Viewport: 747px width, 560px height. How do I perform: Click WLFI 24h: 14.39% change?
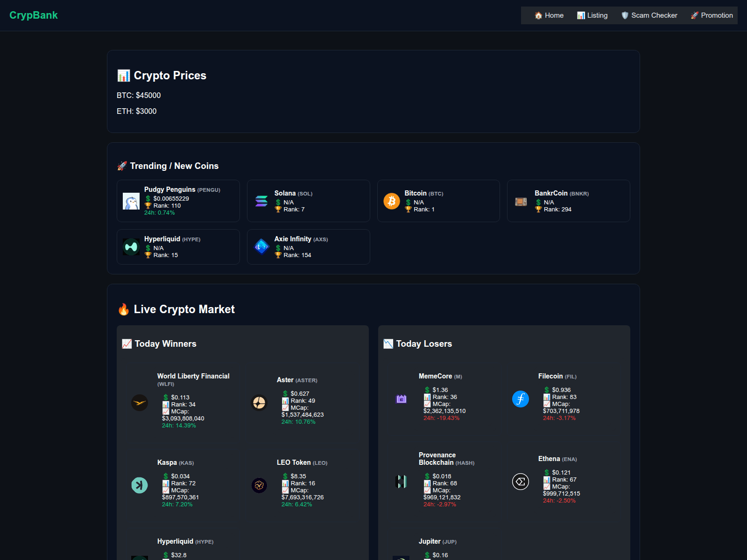[179, 426]
